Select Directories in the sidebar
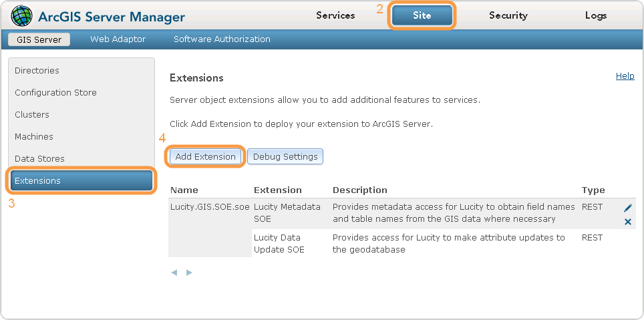644x320 pixels. click(x=37, y=71)
